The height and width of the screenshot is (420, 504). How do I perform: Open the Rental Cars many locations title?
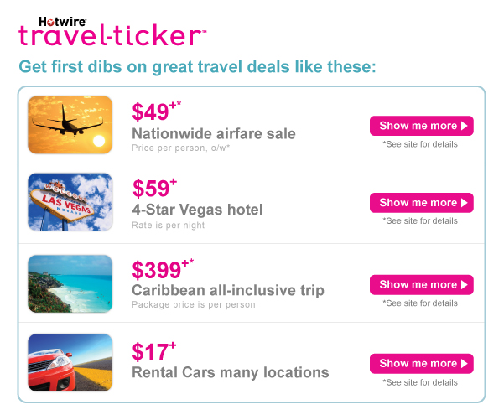coord(230,371)
